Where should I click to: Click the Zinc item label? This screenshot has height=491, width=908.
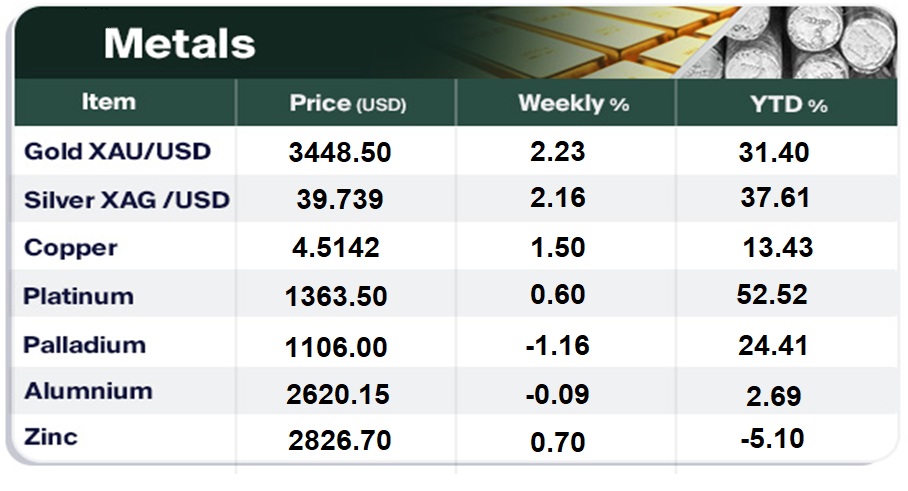click(x=50, y=437)
